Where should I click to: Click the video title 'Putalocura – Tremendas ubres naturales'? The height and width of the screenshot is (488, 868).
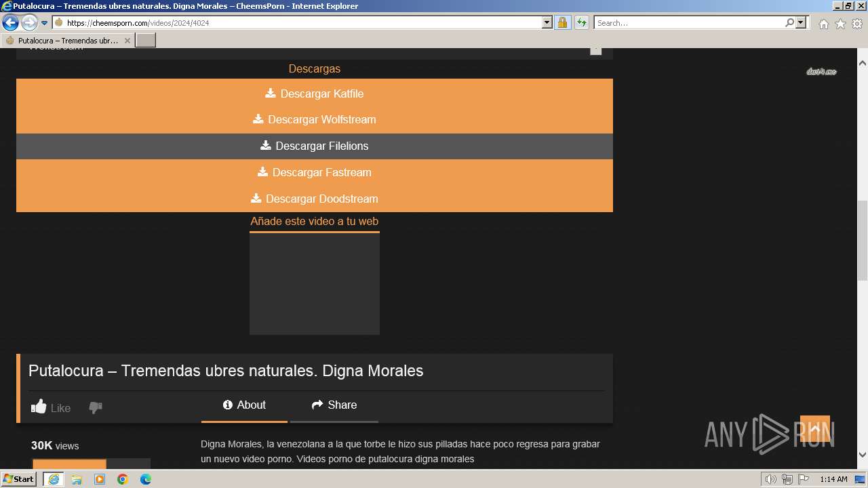(x=226, y=371)
